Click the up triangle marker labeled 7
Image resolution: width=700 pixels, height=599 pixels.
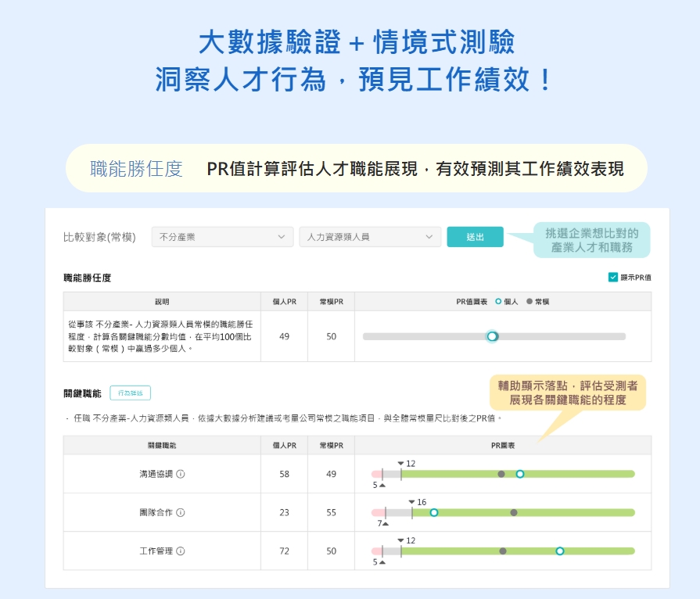click(385, 523)
